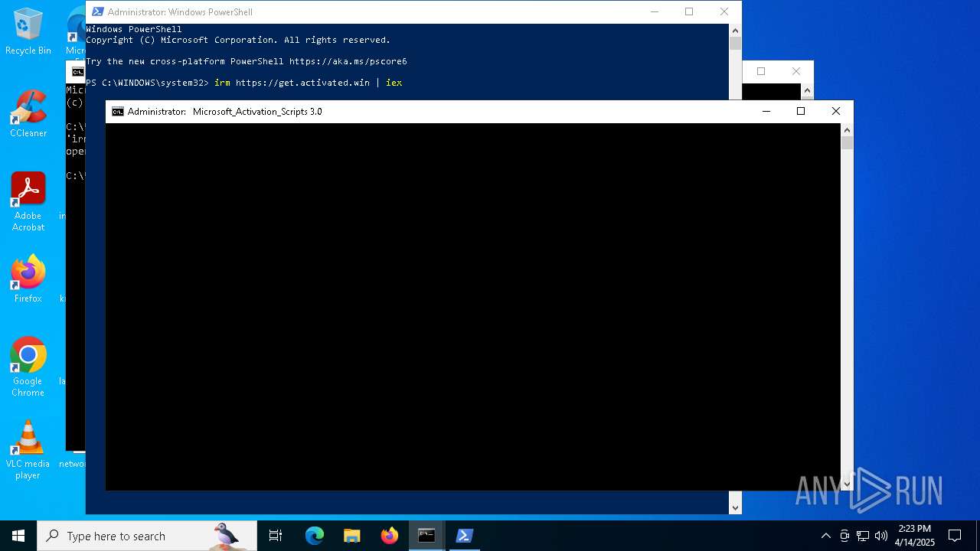This screenshot has width=980, height=551.
Task: Click scroll down arrow in PowerShell window
Action: point(735,507)
